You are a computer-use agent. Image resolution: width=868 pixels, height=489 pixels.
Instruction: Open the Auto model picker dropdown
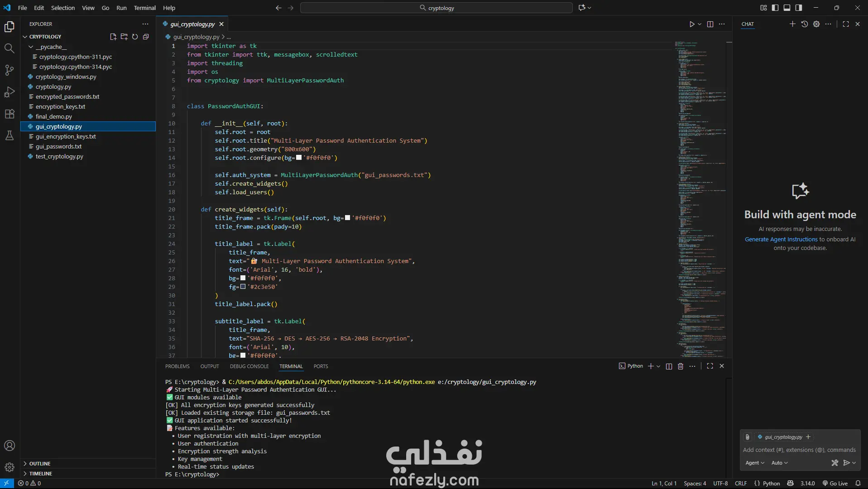click(780, 463)
